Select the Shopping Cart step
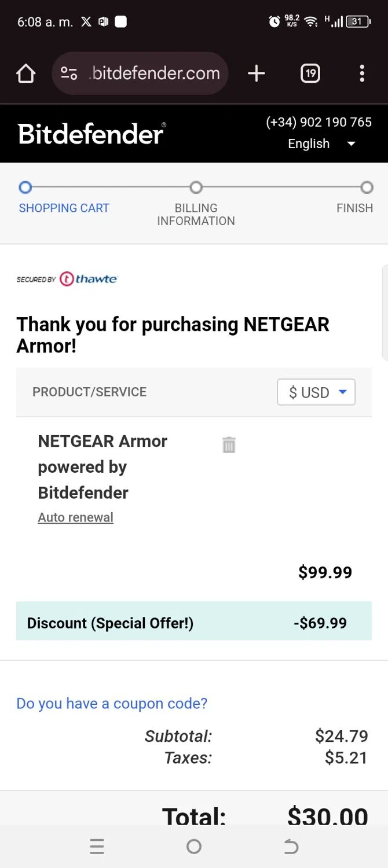Viewport: 388px width, 868px height. [x=64, y=208]
